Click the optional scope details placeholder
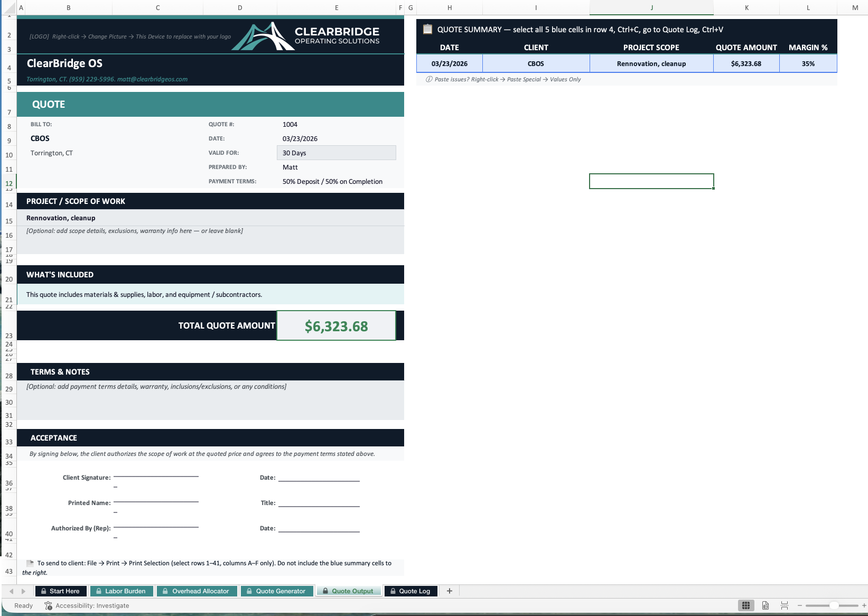The width and height of the screenshot is (868, 616). (x=135, y=231)
